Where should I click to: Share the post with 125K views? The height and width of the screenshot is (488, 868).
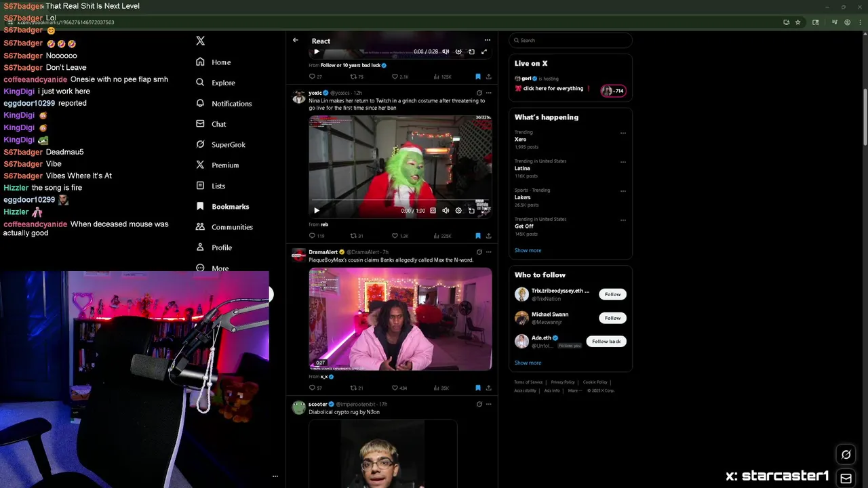[x=488, y=77]
